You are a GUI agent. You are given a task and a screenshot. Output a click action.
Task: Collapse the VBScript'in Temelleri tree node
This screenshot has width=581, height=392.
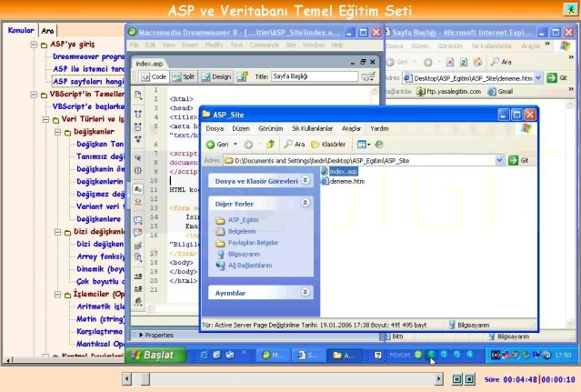click(x=34, y=94)
